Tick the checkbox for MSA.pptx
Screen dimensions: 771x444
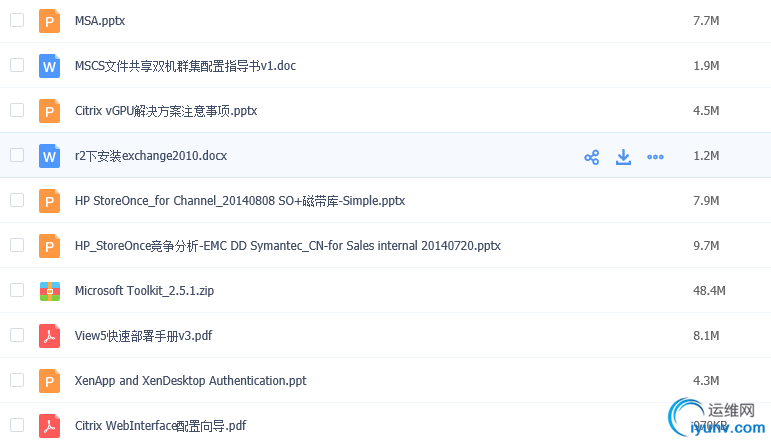pyautogui.click(x=17, y=20)
